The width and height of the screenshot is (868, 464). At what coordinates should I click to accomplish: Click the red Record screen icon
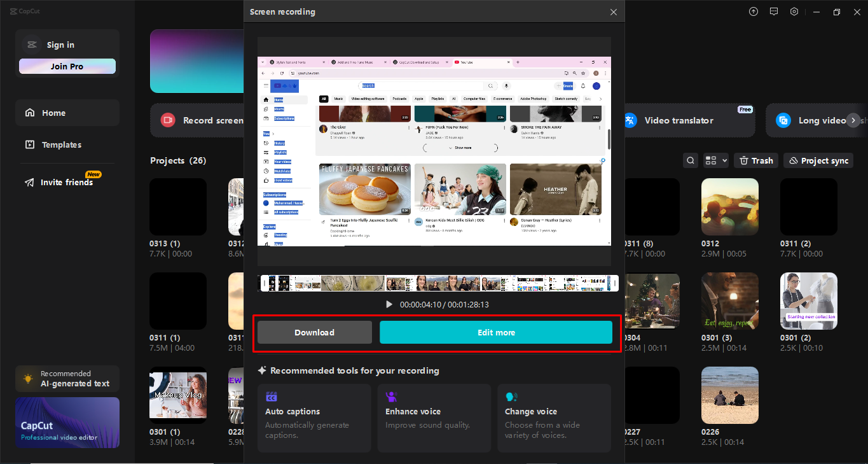pos(168,120)
